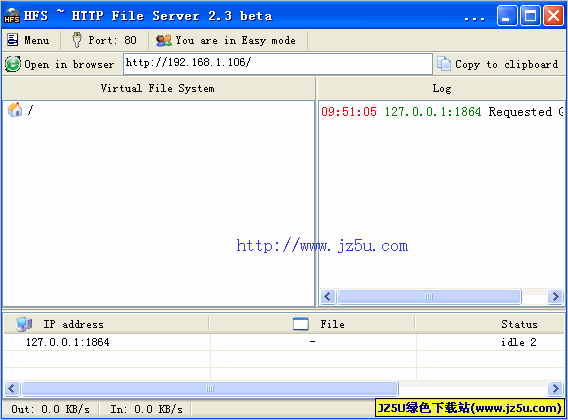
Task: Click the HFS title bar icon
Action: [x=12, y=16]
